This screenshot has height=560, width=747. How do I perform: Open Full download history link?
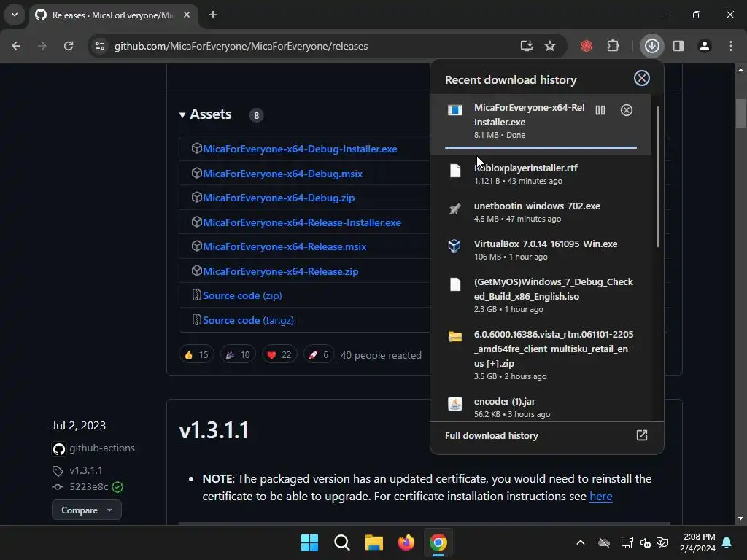click(x=491, y=436)
